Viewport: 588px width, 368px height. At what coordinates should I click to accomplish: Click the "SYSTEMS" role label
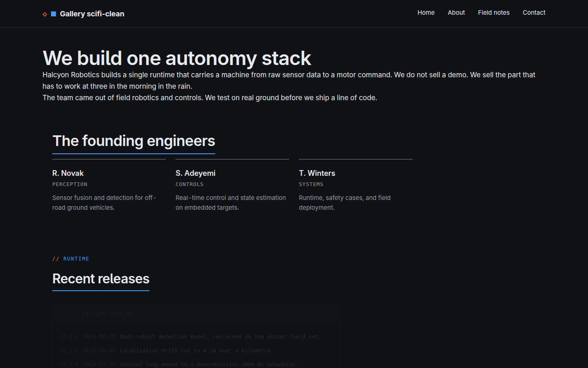[x=311, y=184]
